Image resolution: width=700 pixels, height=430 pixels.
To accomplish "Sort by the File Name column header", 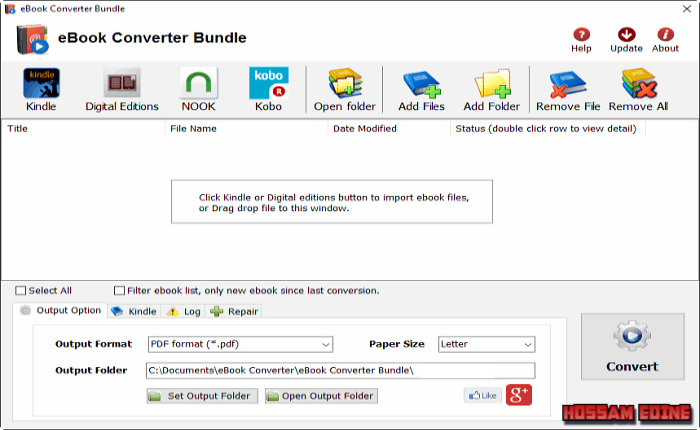I will point(246,129).
